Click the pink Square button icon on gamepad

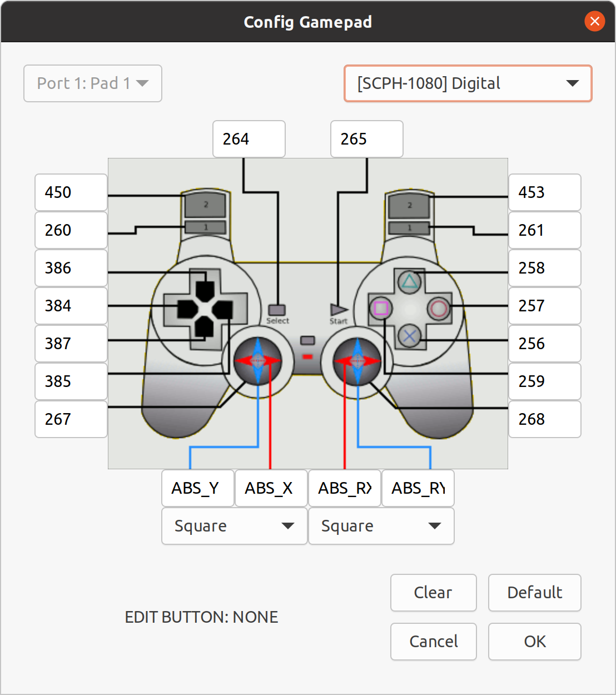tap(381, 308)
